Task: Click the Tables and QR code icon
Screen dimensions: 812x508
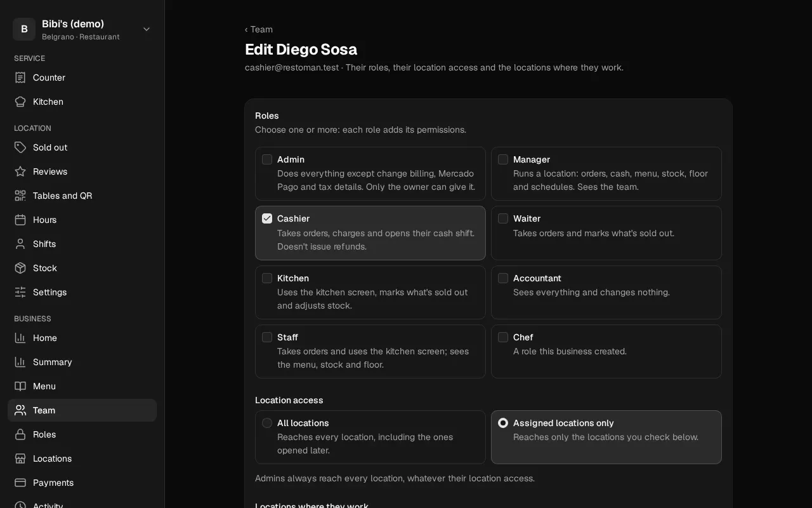Action: coord(20,196)
